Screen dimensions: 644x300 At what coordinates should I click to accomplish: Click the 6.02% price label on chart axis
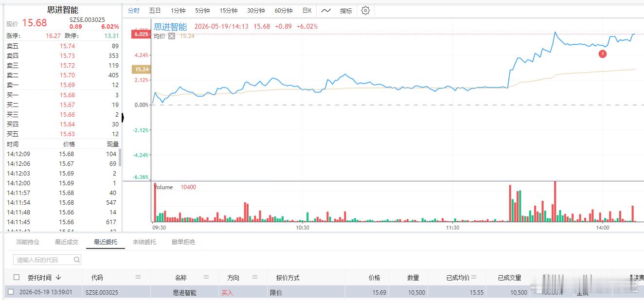pyautogui.click(x=141, y=34)
